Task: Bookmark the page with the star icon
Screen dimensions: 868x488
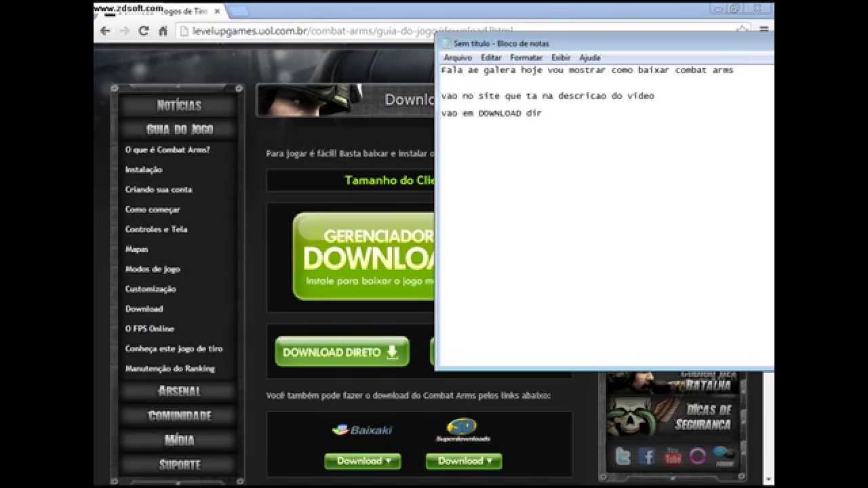Action: click(743, 30)
